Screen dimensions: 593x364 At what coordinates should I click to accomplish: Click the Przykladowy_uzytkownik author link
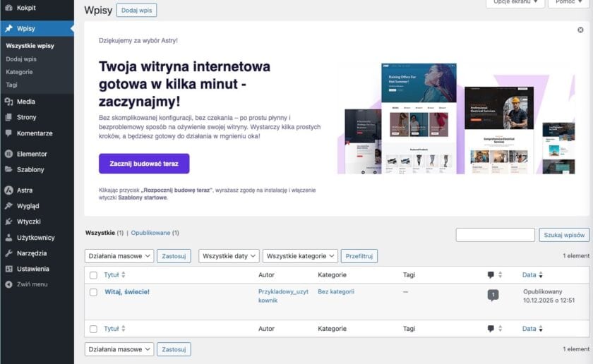pos(283,296)
